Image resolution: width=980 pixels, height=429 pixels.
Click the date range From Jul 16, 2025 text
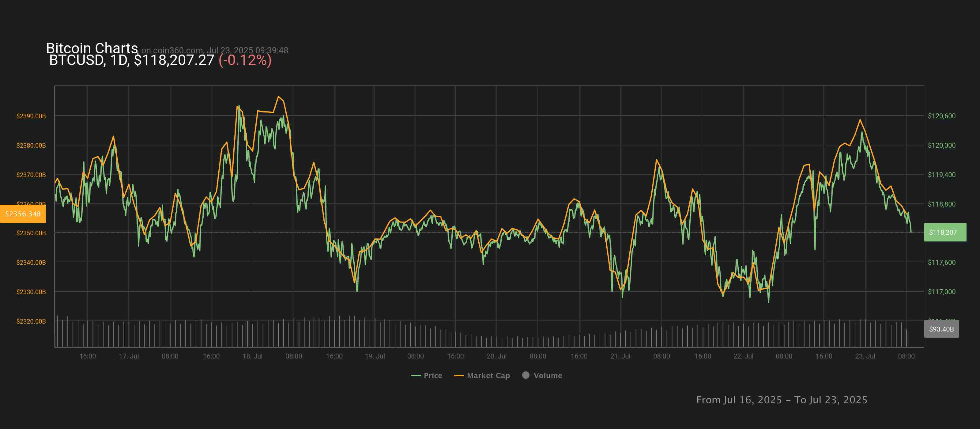(782, 400)
